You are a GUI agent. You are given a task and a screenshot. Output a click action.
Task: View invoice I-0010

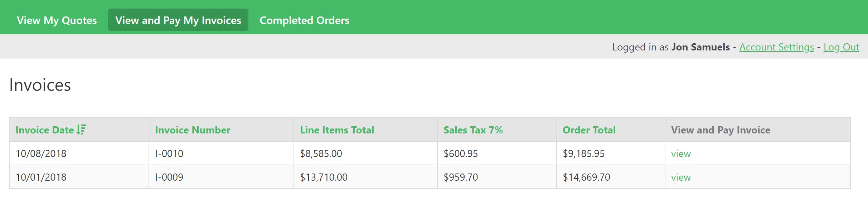(681, 154)
